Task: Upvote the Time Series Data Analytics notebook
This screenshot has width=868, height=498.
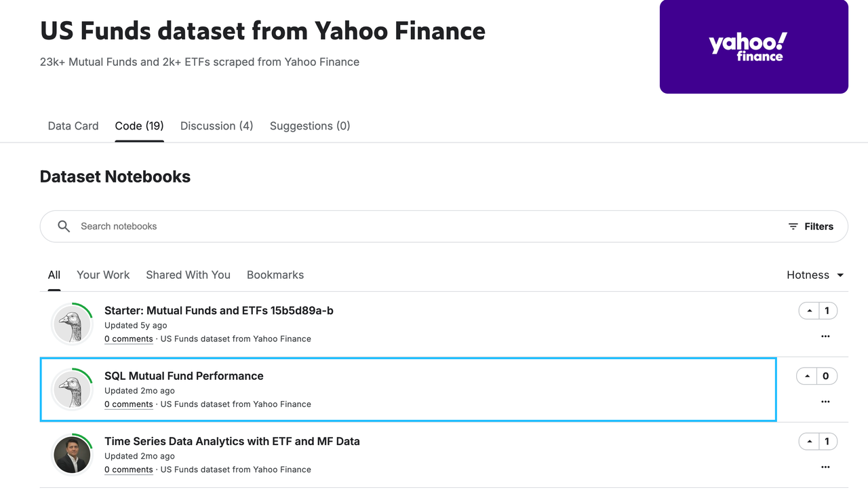Action: pyautogui.click(x=808, y=442)
